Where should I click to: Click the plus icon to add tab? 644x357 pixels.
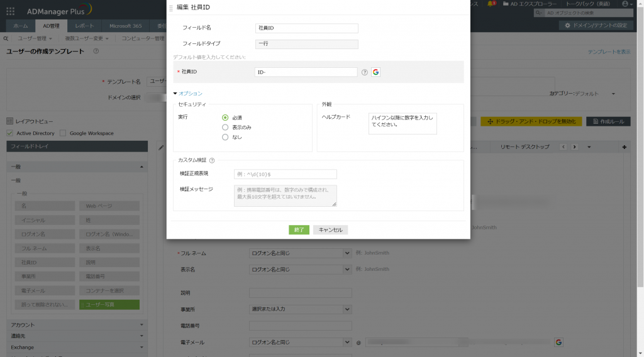pos(625,147)
